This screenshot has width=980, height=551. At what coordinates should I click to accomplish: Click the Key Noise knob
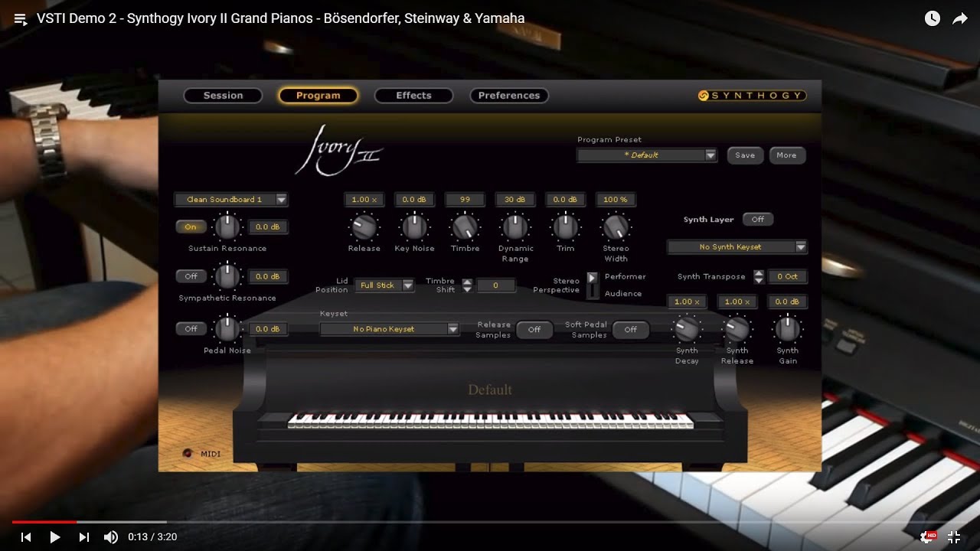(x=414, y=227)
